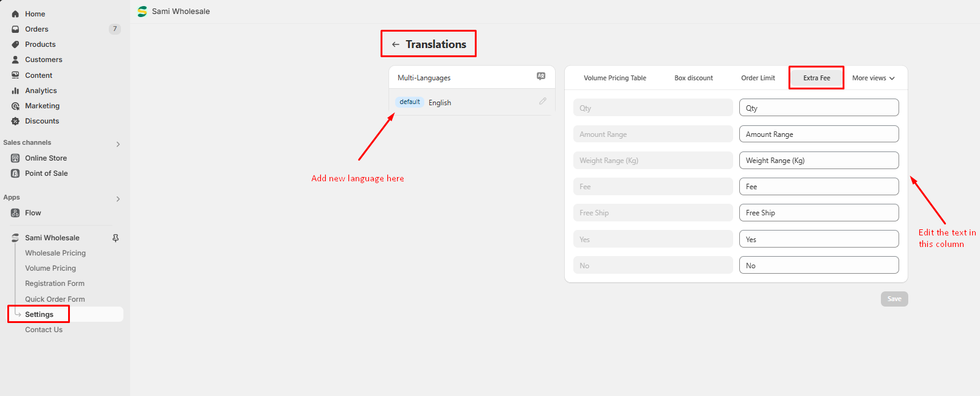This screenshot has width=980, height=396.
Task: Click the back arrow beside Translations
Action: click(396, 44)
